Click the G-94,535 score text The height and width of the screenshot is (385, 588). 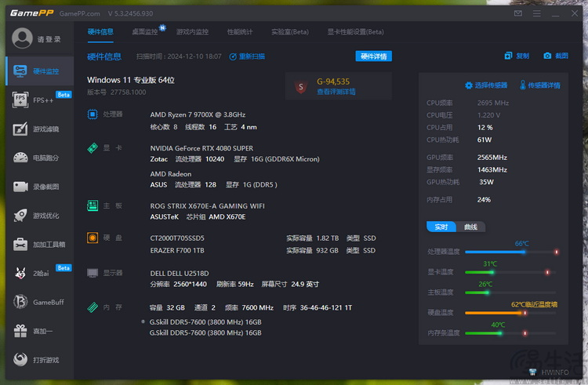333,82
